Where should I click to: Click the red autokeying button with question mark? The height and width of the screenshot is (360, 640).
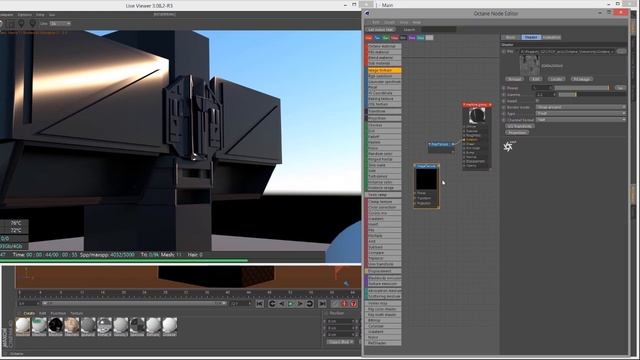point(353,304)
